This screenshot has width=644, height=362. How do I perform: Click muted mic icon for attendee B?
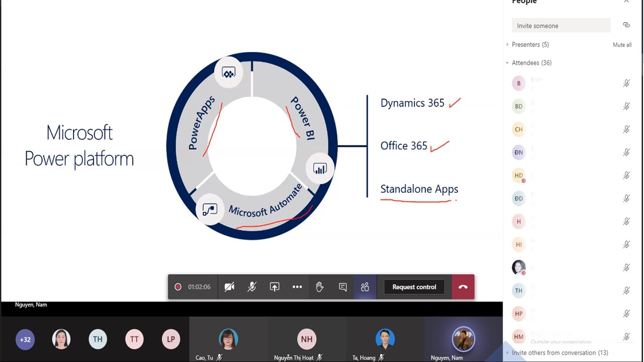click(x=626, y=83)
